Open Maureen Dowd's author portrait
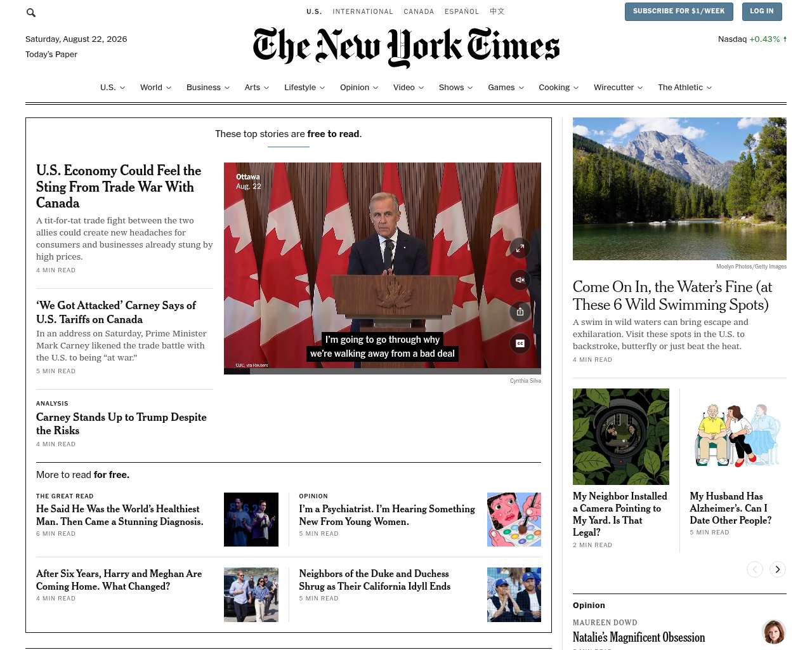 pos(774,632)
